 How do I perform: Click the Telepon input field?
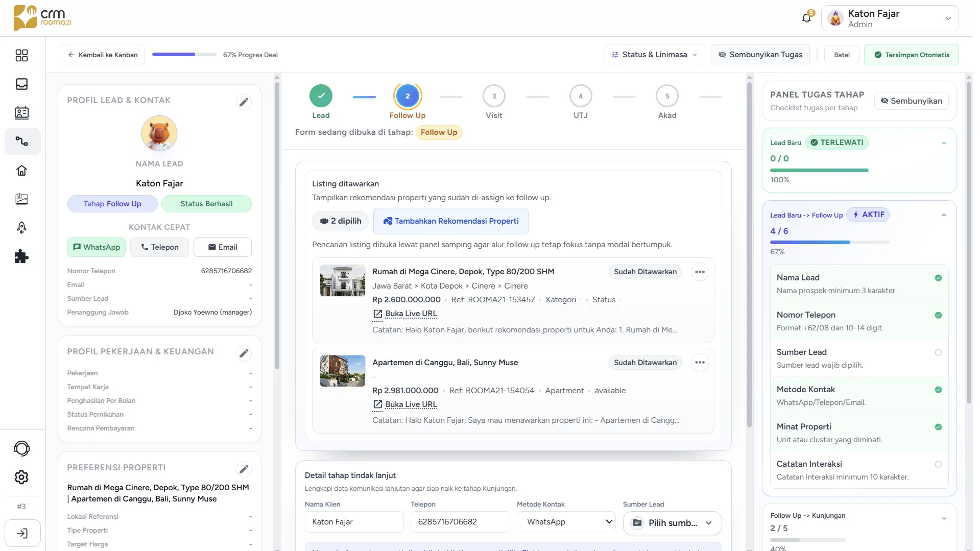coord(460,522)
